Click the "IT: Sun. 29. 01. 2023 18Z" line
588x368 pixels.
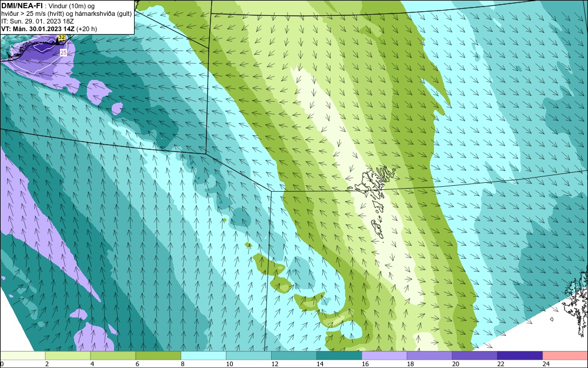(x=38, y=21)
